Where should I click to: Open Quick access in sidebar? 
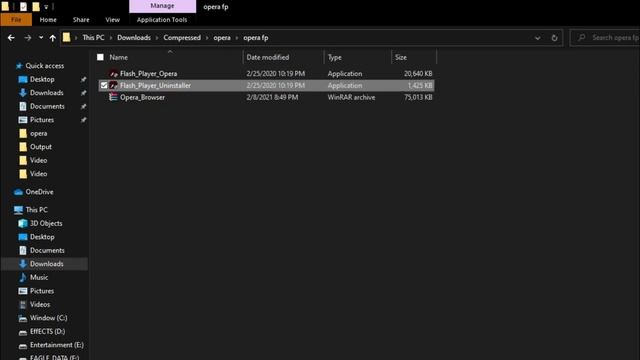[x=44, y=66]
